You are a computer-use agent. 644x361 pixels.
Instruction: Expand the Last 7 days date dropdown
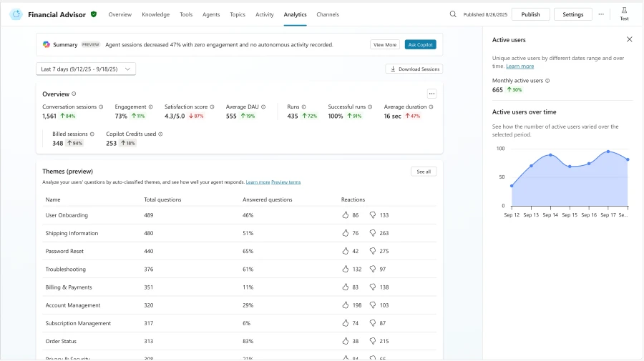click(86, 69)
